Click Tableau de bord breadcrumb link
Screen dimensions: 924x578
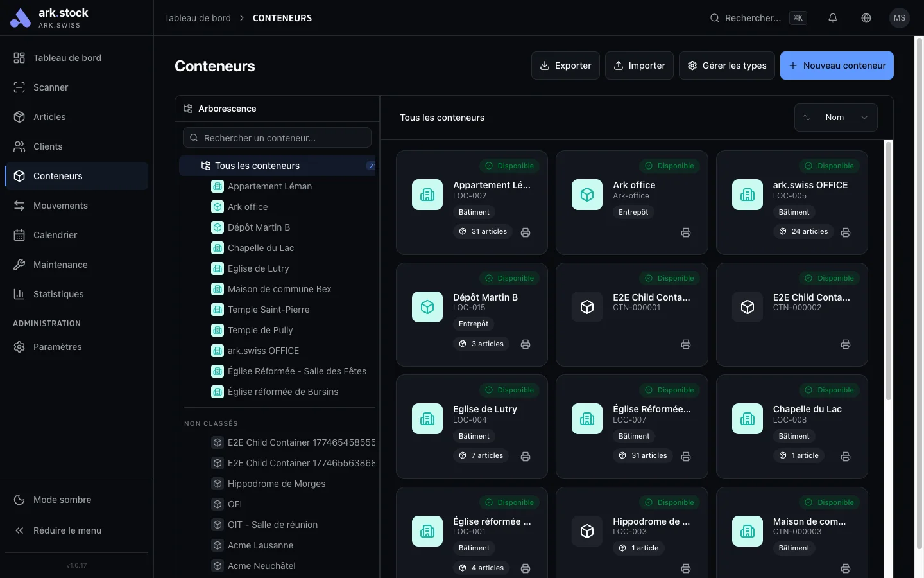[198, 18]
